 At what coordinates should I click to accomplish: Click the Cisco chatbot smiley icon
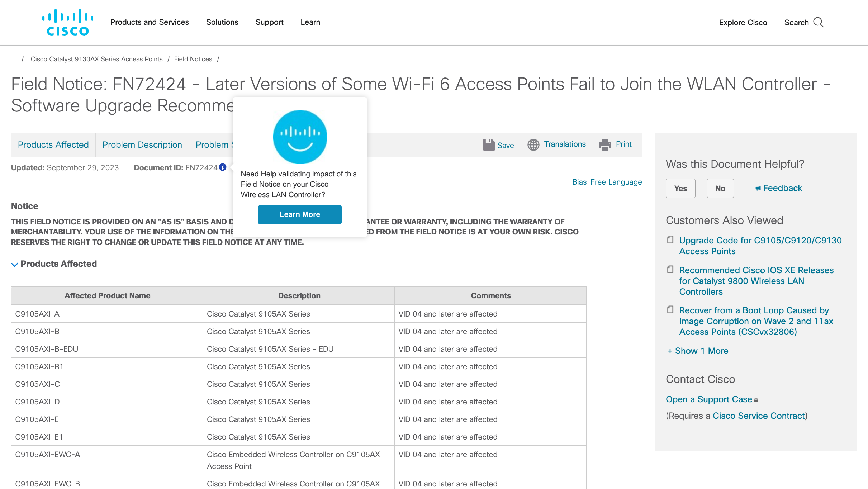pos(299,137)
